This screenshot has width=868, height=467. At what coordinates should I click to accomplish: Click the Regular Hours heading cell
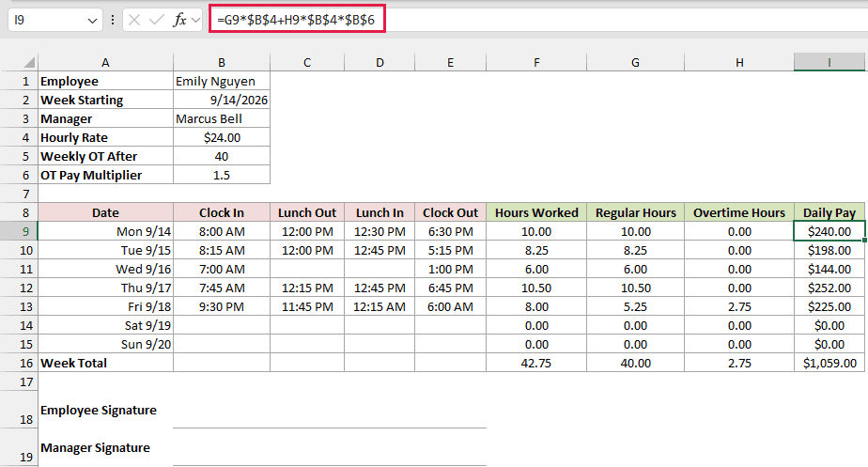tap(635, 212)
